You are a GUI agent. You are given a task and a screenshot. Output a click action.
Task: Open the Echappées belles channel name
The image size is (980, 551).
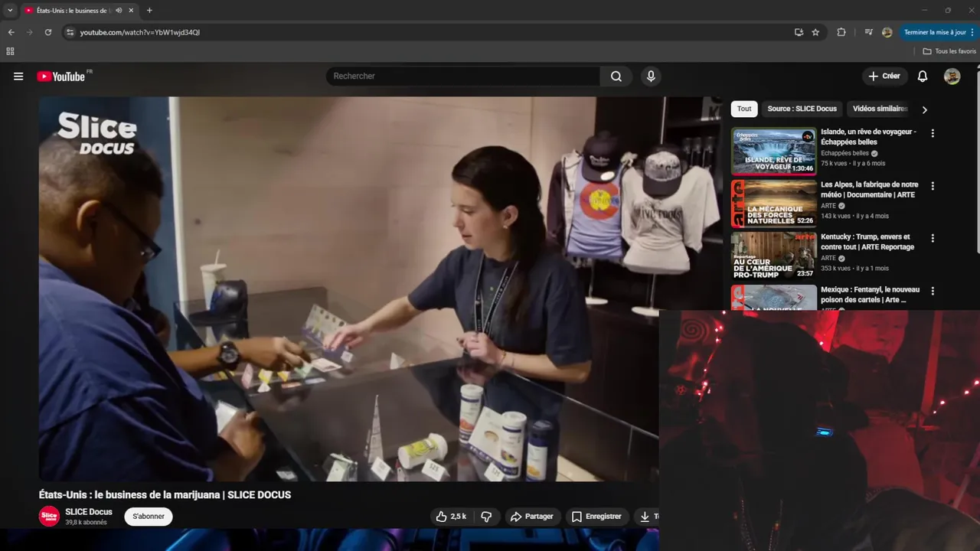(844, 153)
